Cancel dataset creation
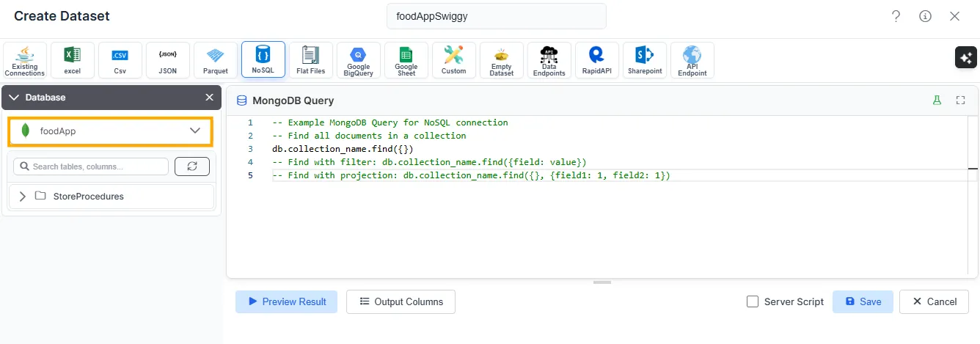The width and height of the screenshot is (980, 344). tap(935, 301)
